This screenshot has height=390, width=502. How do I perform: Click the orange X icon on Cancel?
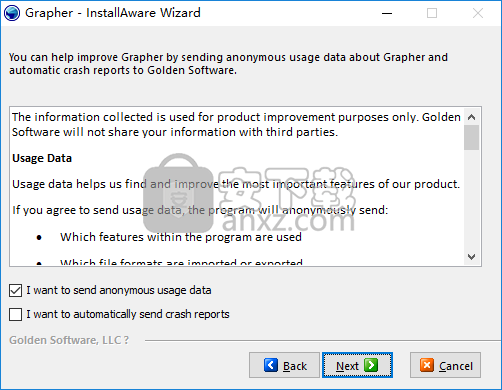pos(427,365)
